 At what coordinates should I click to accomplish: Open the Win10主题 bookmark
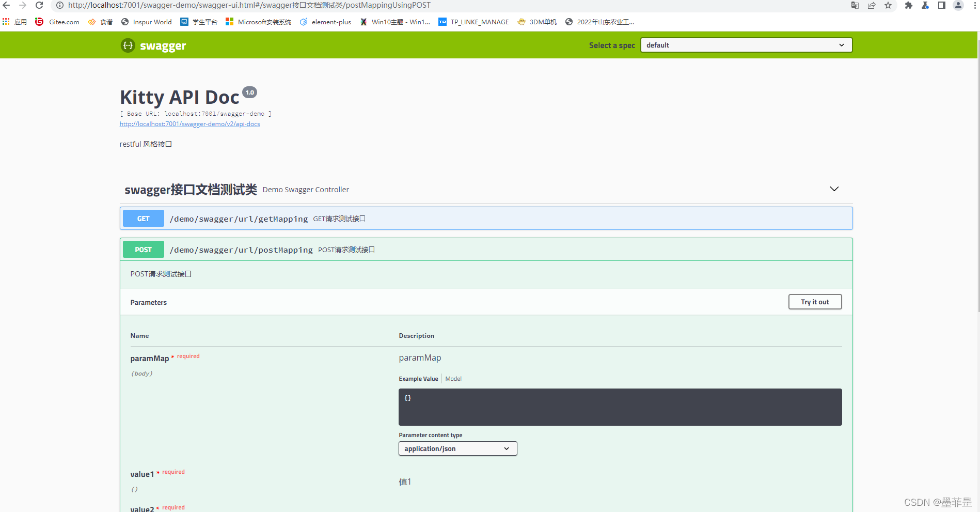[x=395, y=22]
